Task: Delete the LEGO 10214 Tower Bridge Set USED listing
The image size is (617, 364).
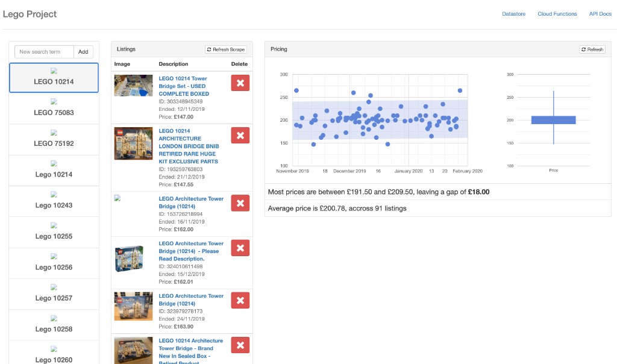Action: pos(240,83)
